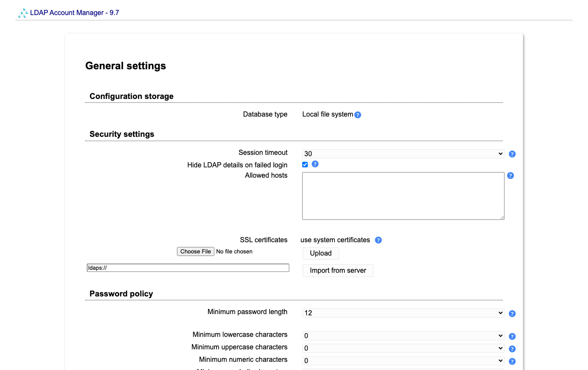The image size is (588, 370).
Task: Click the Minimum uppercase characters label
Action: (x=239, y=347)
